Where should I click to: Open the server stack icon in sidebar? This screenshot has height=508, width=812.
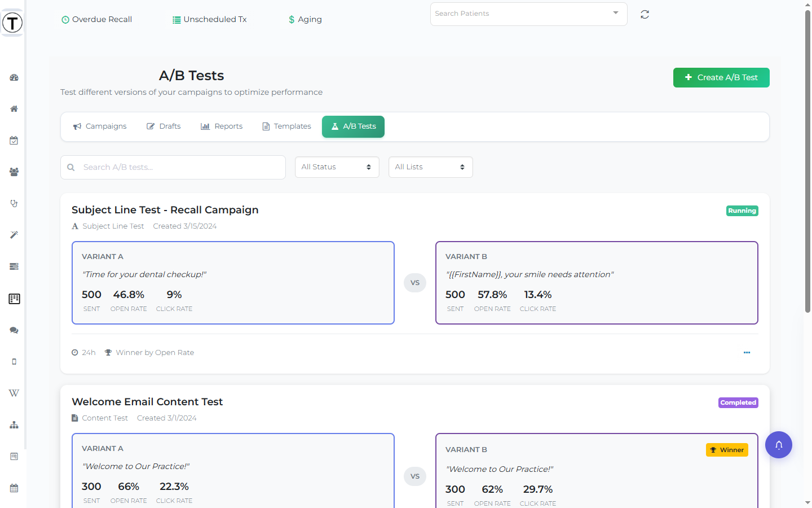pyautogui.click(x=14, y=266)
